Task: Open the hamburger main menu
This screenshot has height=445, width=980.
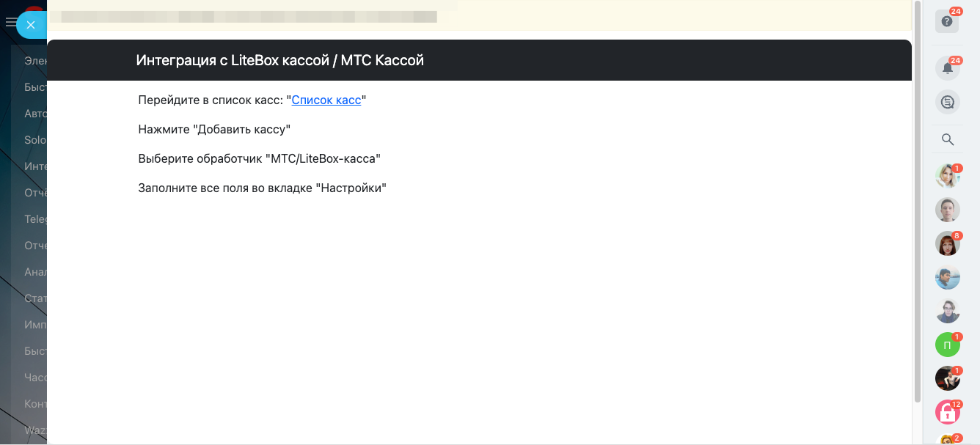Action: point(10,23)
